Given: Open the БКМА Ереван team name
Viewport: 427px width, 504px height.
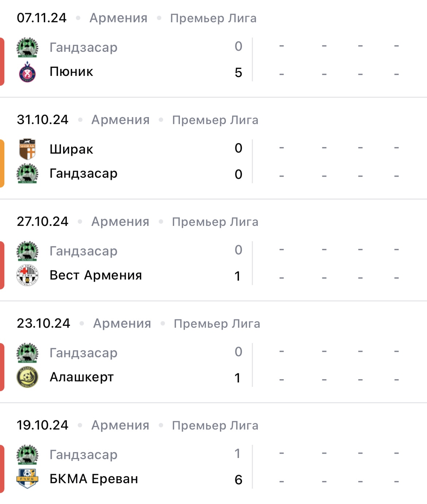Looking at the screenshot, I should click(94, 479).
